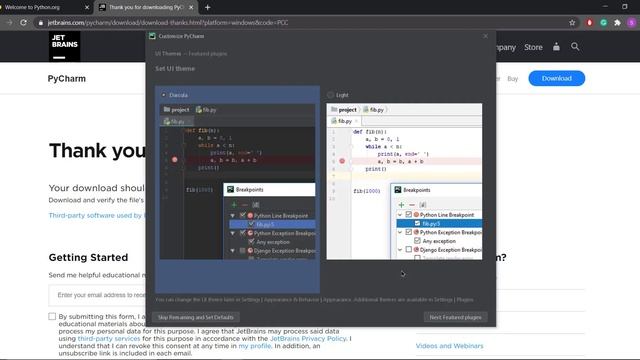
Task: Open the red extension icon in Chrome toolbar
Action: 589,23
